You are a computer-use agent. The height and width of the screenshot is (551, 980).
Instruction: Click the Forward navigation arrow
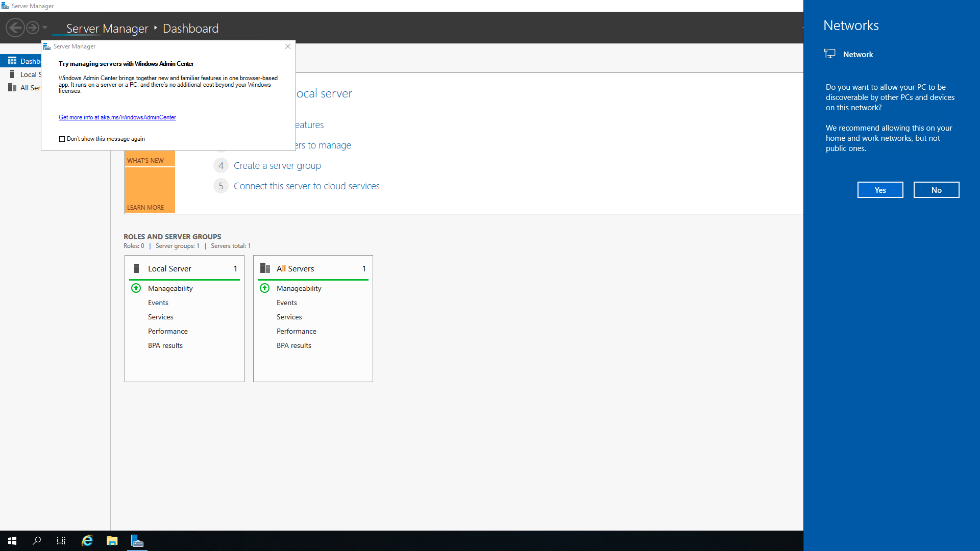[33, 28]
